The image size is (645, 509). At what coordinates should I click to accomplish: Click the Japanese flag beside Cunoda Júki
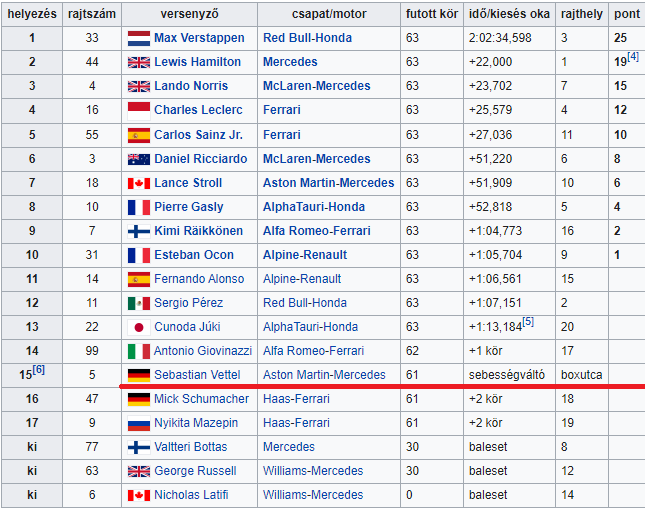click(138, 327)
